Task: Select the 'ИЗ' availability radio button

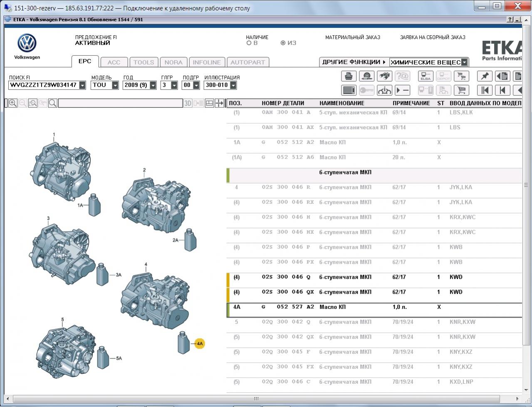Action: coord(283,43)
